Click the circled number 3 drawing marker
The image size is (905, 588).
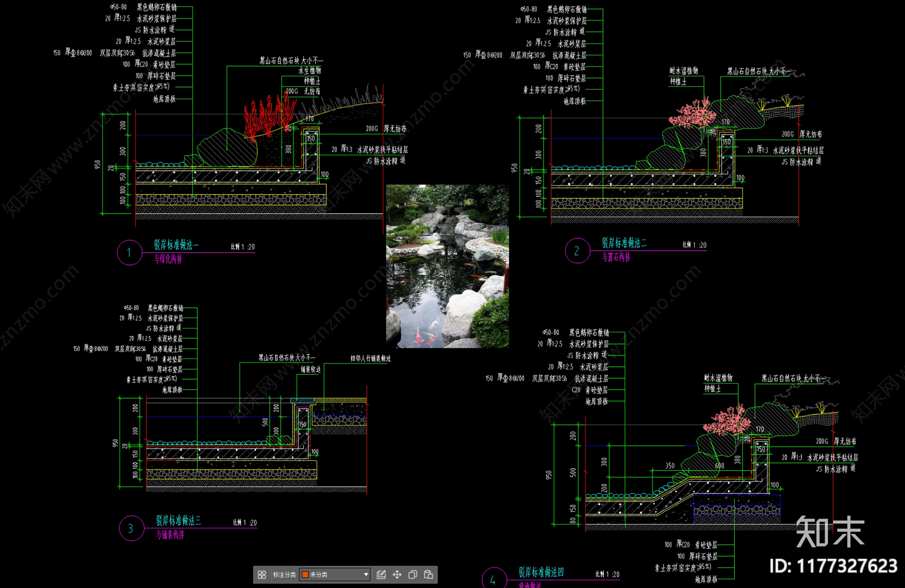[x=131, y=528]
